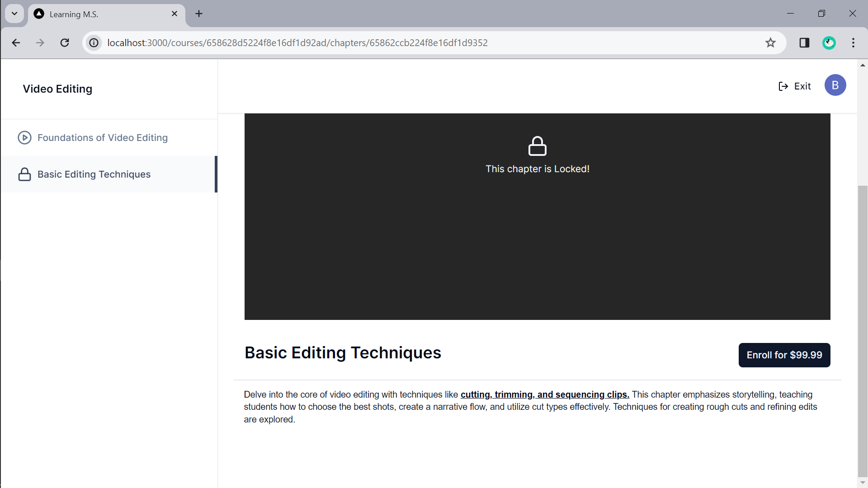Screen dimensions: 868x488
Task: Open the Foundations of Video Editing chapter
Action: pos(102,137)
